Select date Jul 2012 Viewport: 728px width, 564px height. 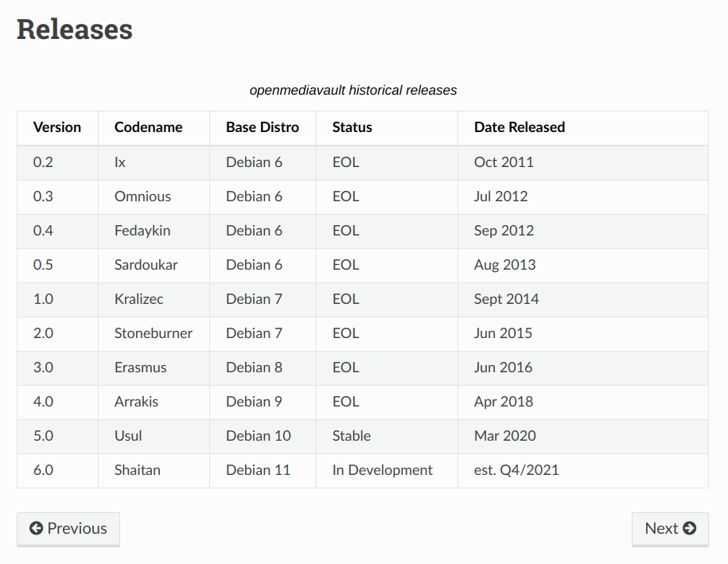click(501, 196)
